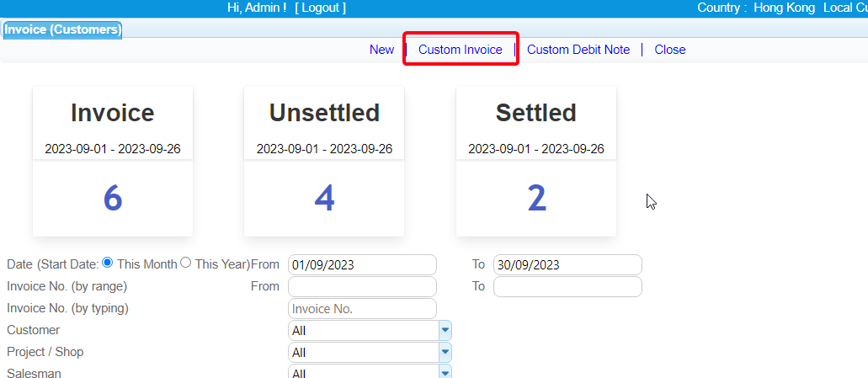
Task: Focus the Invoice No. by typing field
Action: pyautogui.click(x=362, y=308)
